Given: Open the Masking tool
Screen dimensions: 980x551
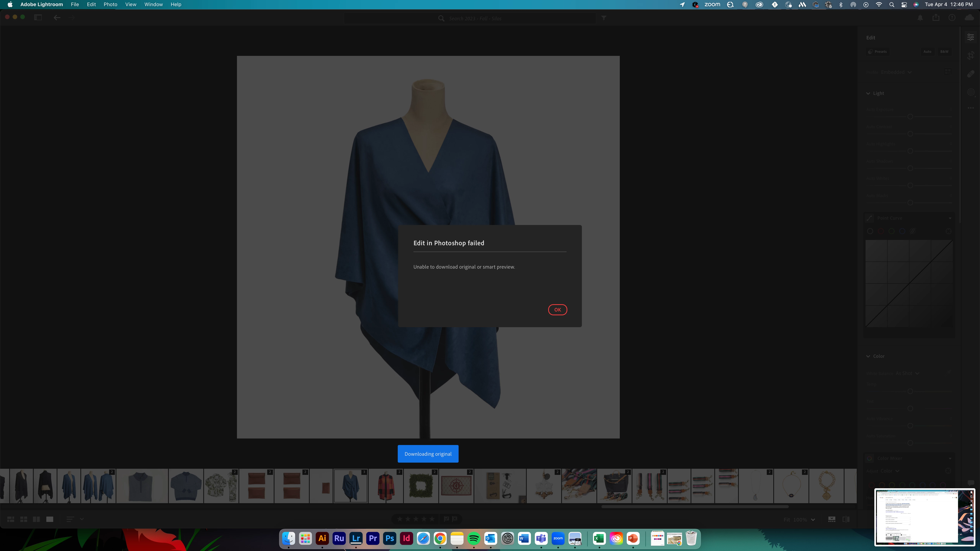Looking at the screenshot, I should point(970,92).
